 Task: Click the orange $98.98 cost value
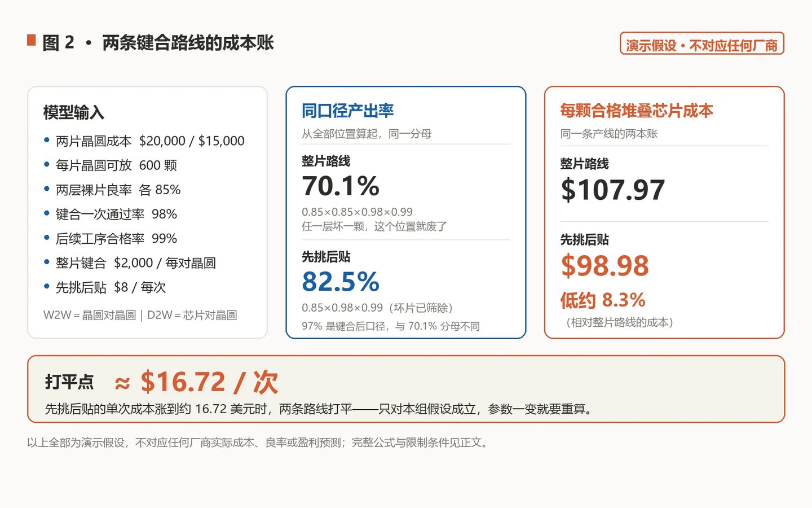604,266
